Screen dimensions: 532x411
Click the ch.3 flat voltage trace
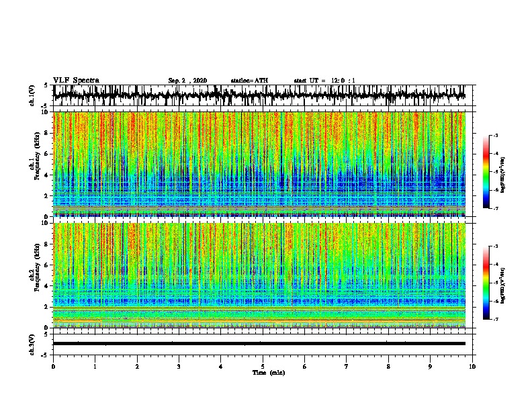pyautogui.click(x=259, y=344)
